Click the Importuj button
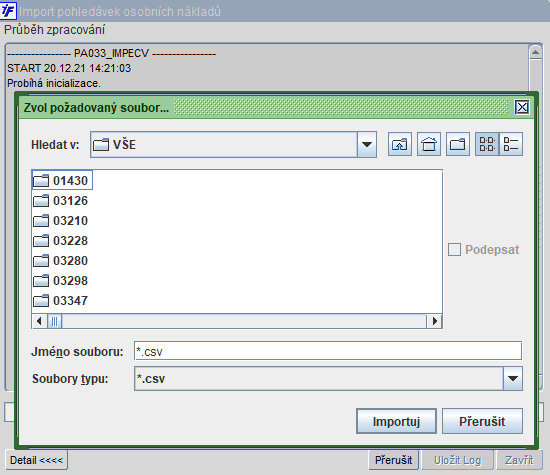The height and width of the screenshot is (475, 550). tap(396, 421)
